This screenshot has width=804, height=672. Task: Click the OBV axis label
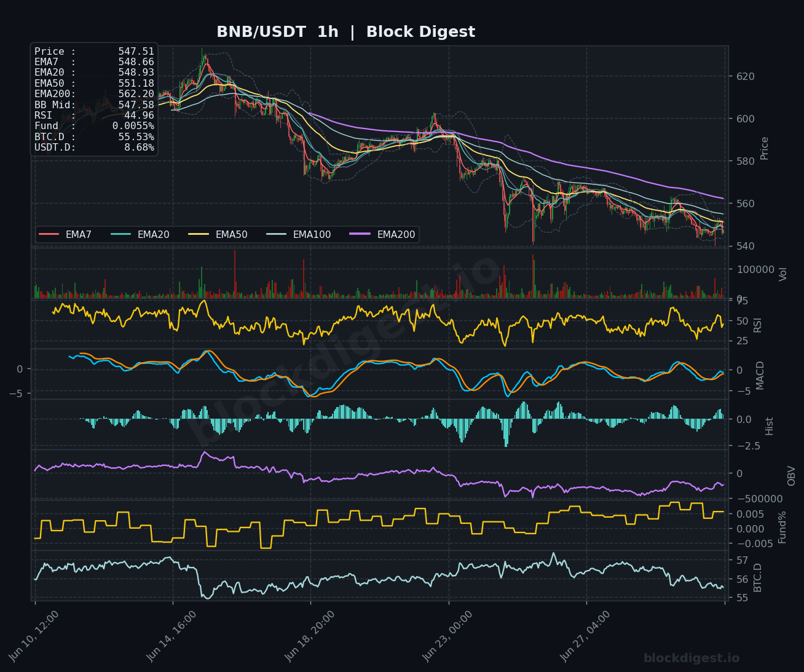792,476
